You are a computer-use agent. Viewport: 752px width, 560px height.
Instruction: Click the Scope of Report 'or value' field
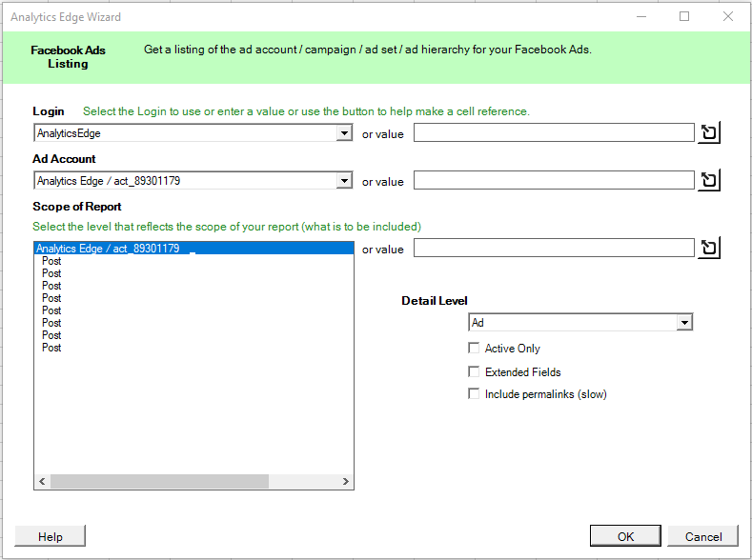pos(553,249)
